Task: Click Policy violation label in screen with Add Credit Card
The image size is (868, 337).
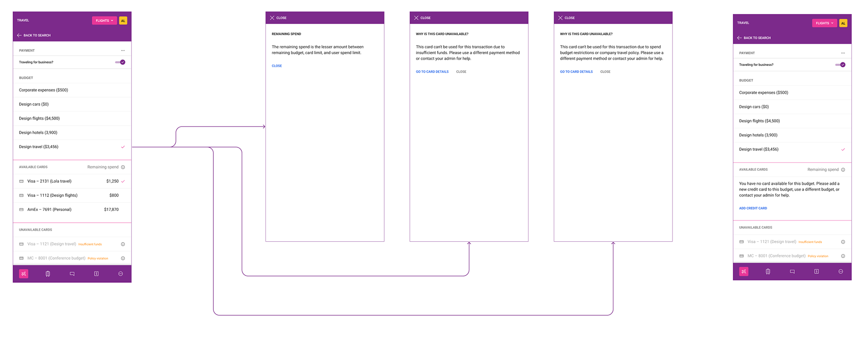Action: (x=818, y=256)
